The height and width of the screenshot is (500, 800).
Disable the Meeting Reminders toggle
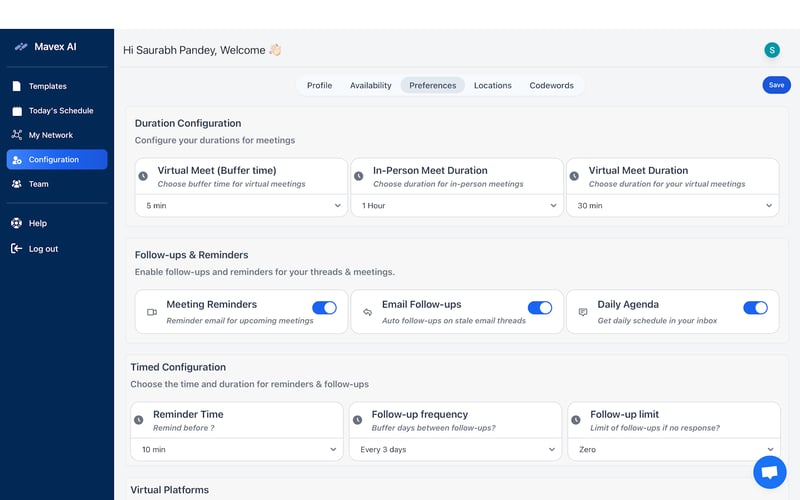tap(324, 308)
